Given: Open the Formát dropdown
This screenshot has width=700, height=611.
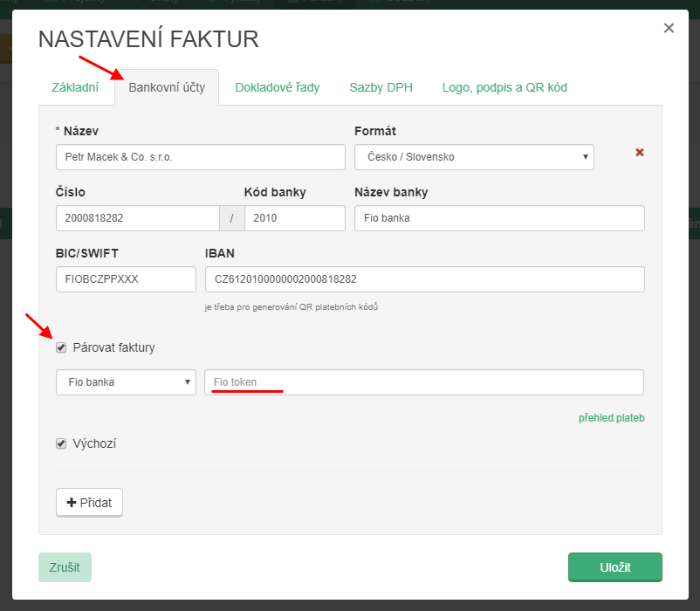Looking at the screenshot, I should [474, 157].
